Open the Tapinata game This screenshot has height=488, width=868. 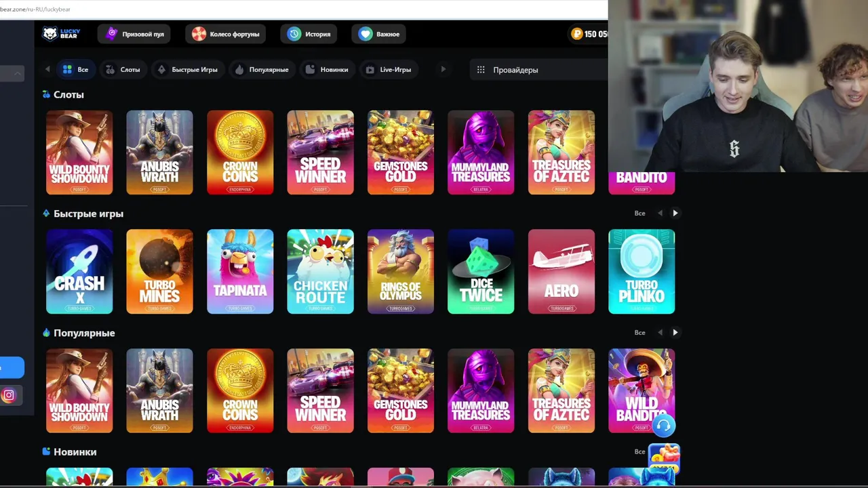click(240, 272)
